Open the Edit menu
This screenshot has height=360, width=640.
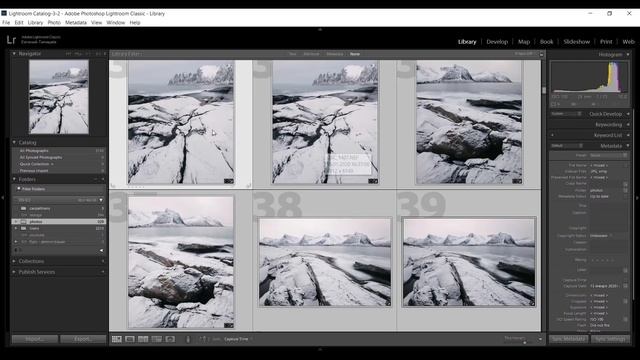click(19, 22)
